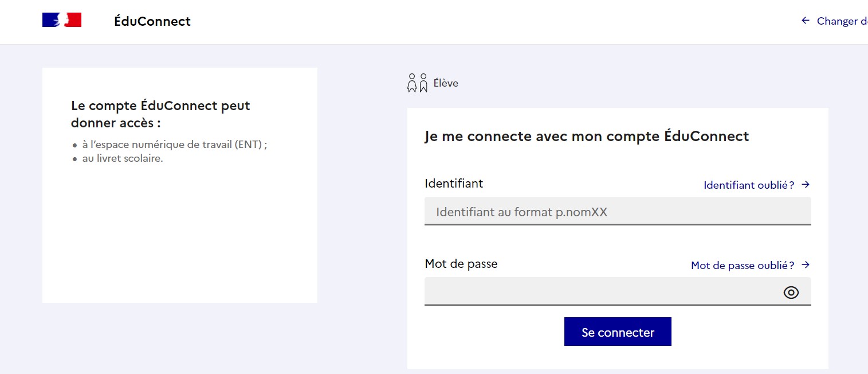Click the Identifiant field label
868x374 pixels.
454,184
